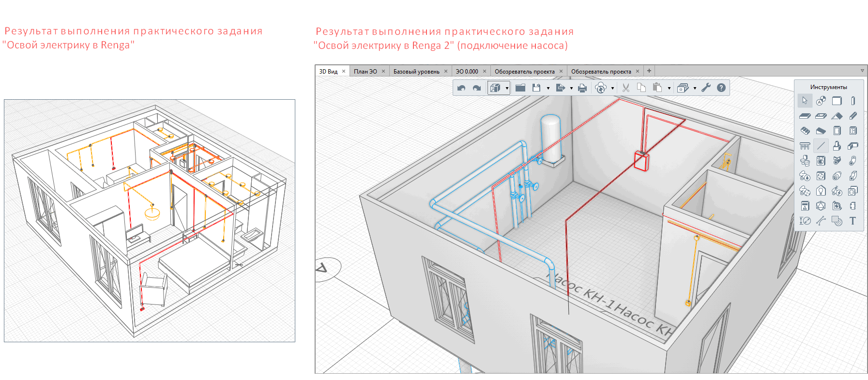Choose the Ramp tool
868x380 pixels.
tap(821, 131)
